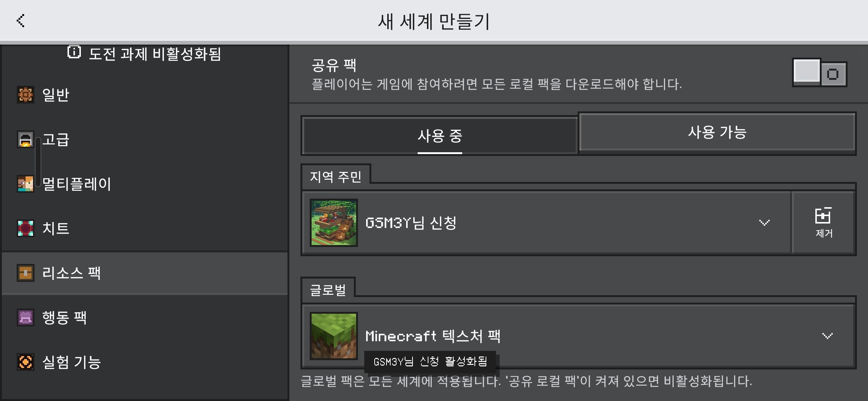Open 일반 settings via the gear icon
This screenshot has width=868, height=401.
point(26,95)
